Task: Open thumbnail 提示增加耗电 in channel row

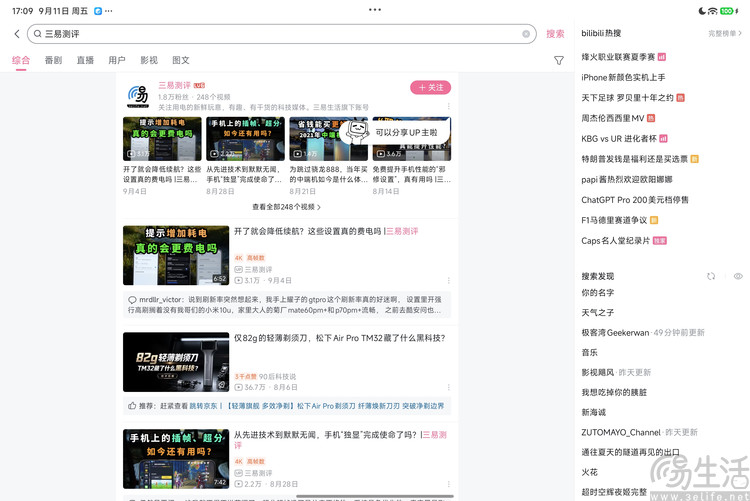Action: [162, 139]
